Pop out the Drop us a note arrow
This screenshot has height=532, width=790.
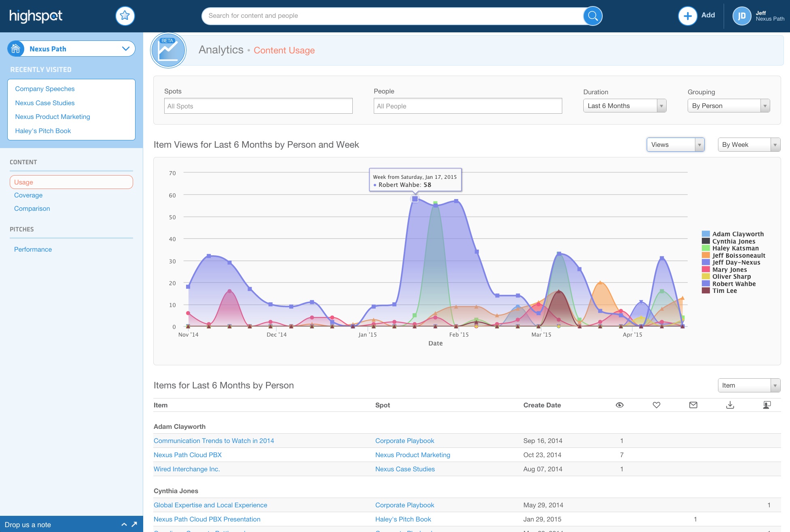[134, 524]
